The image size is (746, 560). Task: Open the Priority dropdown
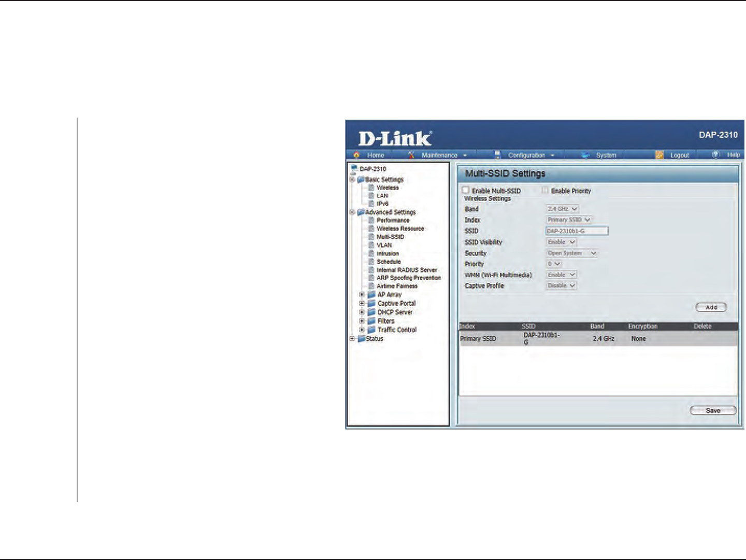coord(554,264)
